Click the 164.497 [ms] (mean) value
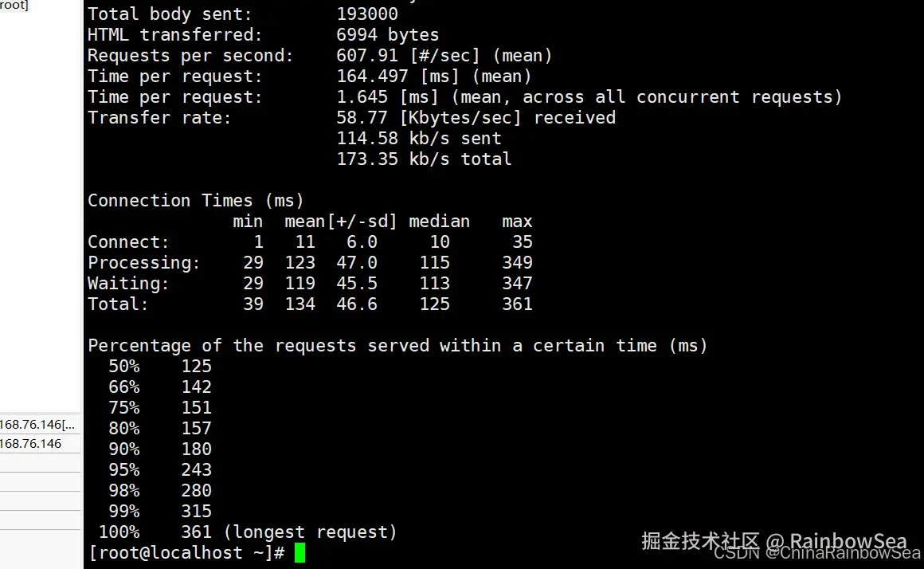Image resolution: width=924 pixels, height=569 pixels. click(433, 76)
